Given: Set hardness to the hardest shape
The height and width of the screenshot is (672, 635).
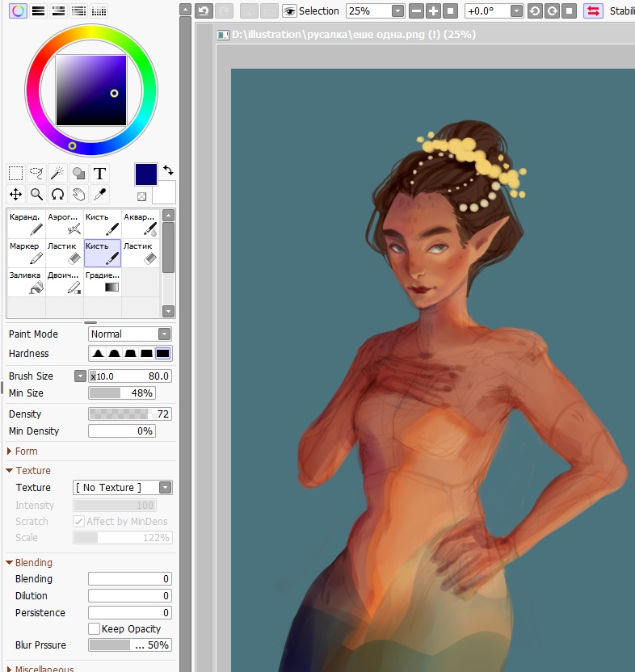Looking at the screenshot, I should pos(163,354).
